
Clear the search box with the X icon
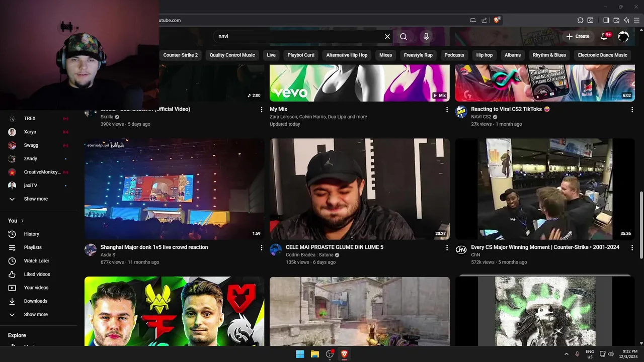[387, 37]
